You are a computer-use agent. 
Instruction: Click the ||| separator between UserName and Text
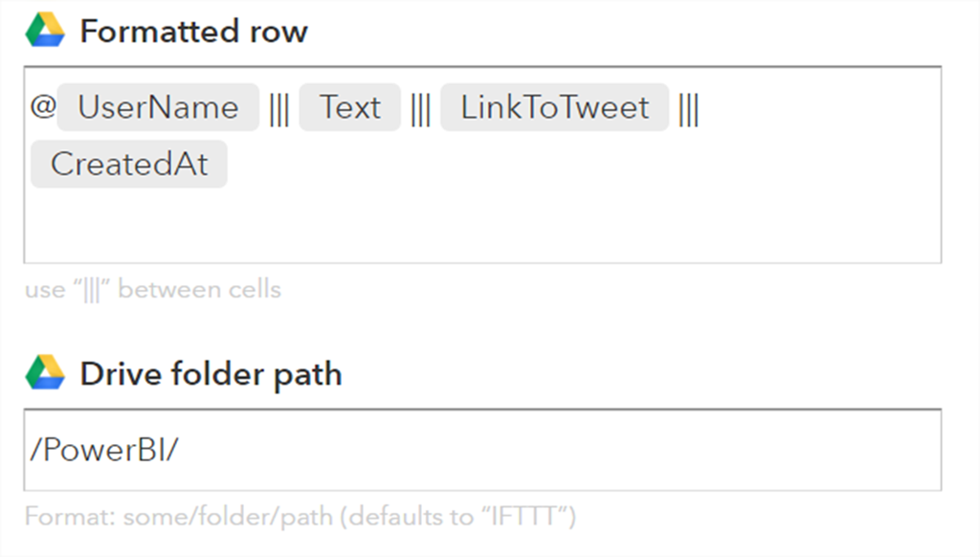(278, 107)
